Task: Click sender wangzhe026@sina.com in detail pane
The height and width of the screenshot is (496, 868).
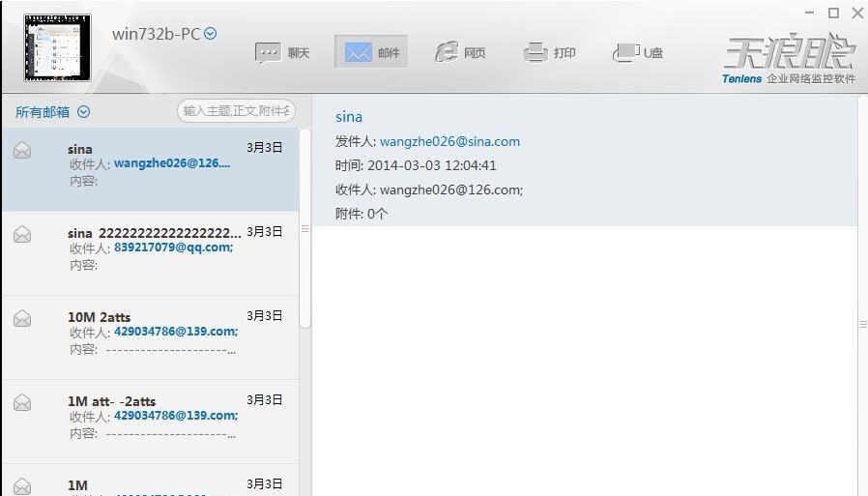Action: 449,142
